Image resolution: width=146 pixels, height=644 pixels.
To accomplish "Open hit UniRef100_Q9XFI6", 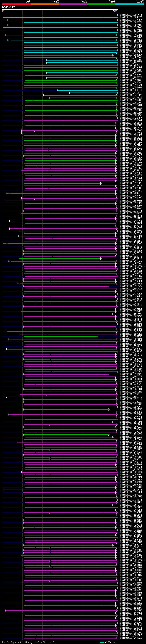I will pos(131,15).
